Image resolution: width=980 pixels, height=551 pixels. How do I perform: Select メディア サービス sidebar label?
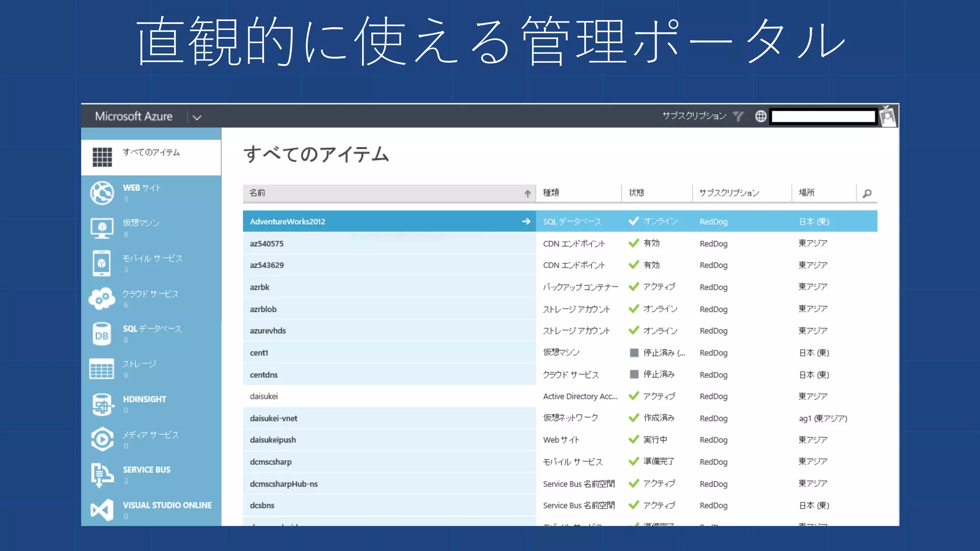[x=150, y=435]
